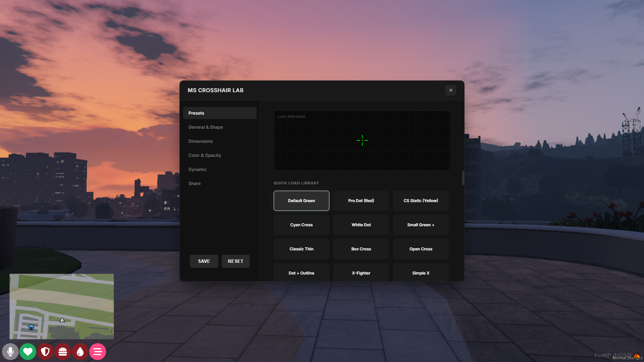Image resolution: width=644 pixels, height=362 pixels.
Task: Click the pink triple-line status icon
Action: pos(98,352)
